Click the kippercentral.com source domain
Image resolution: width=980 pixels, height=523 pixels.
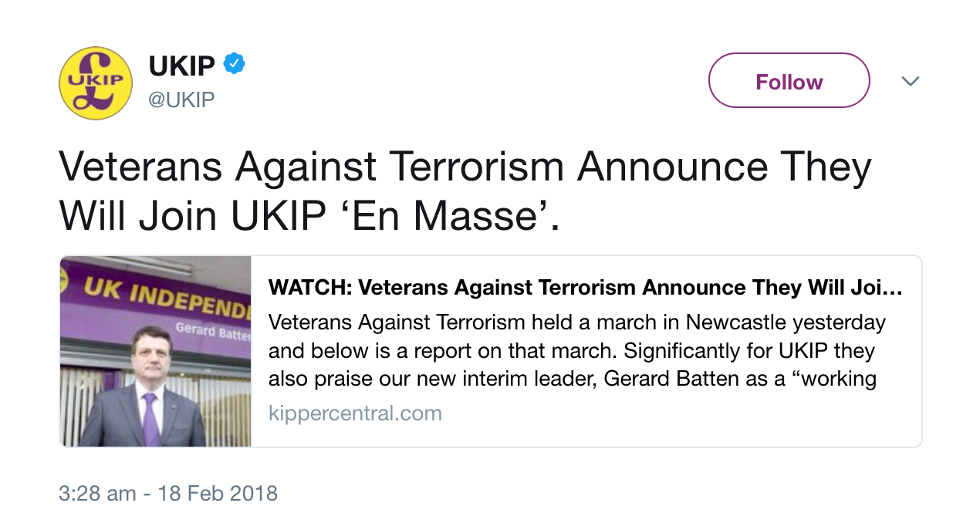(x=355, y=413)
